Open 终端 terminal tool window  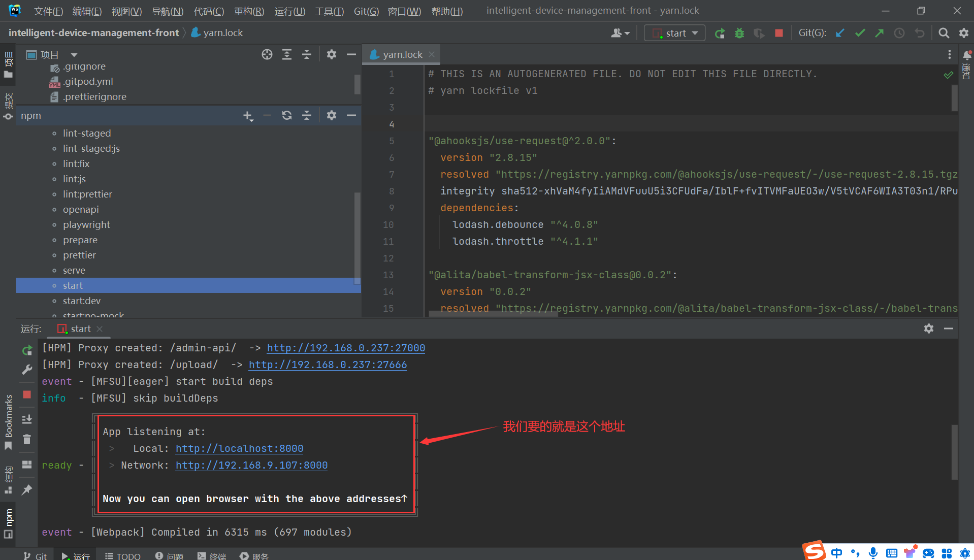[211, 555]
